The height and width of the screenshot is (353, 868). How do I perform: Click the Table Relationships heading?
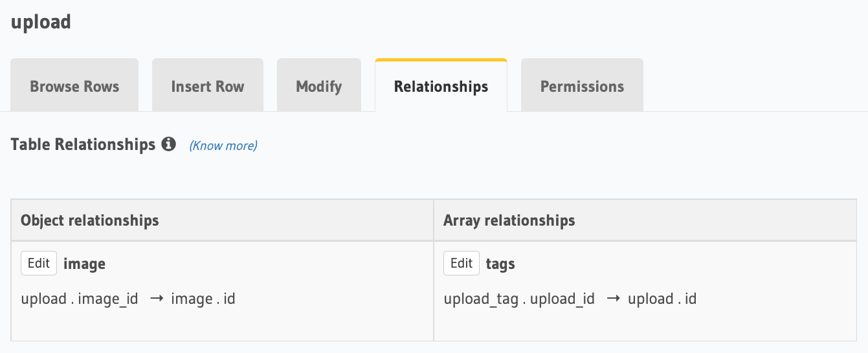click(x=83, y=144)
